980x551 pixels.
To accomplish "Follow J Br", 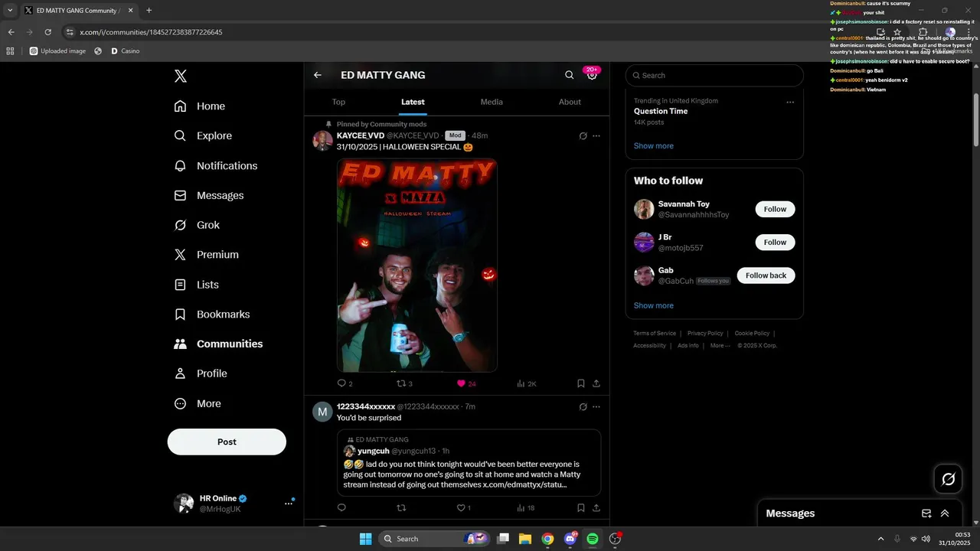I will (775, 242).
